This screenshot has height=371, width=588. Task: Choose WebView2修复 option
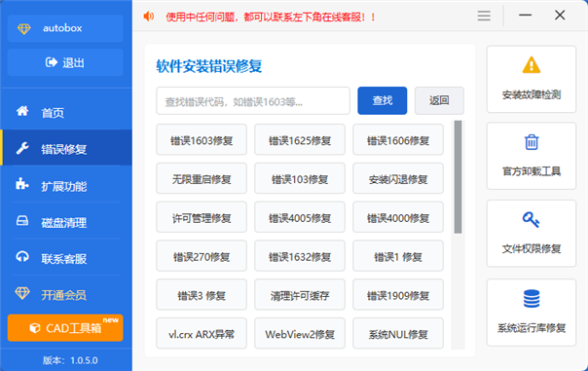pos(300,333)
